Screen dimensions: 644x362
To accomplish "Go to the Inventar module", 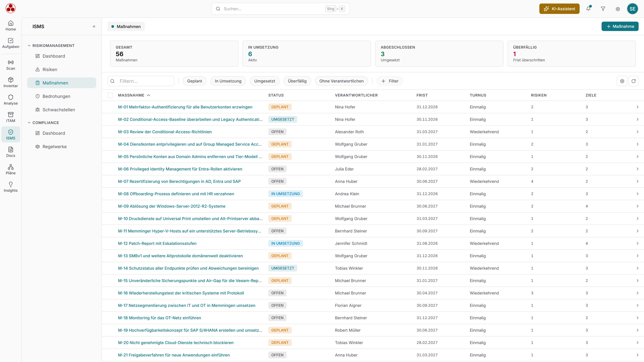I will point(11,82).
